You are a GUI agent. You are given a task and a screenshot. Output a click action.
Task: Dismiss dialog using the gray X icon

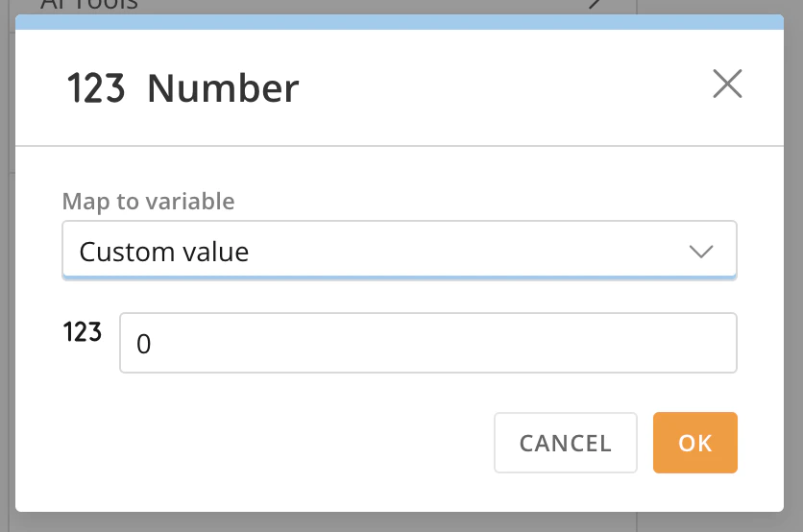click(727, 84)
